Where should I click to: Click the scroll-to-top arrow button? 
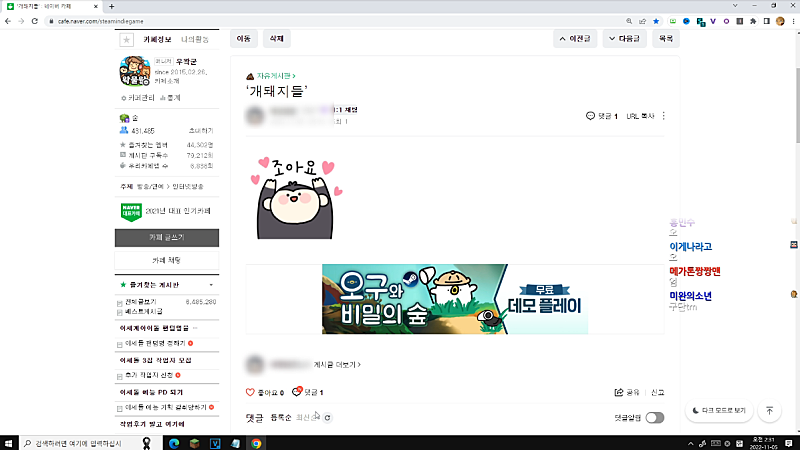point(769,410)
